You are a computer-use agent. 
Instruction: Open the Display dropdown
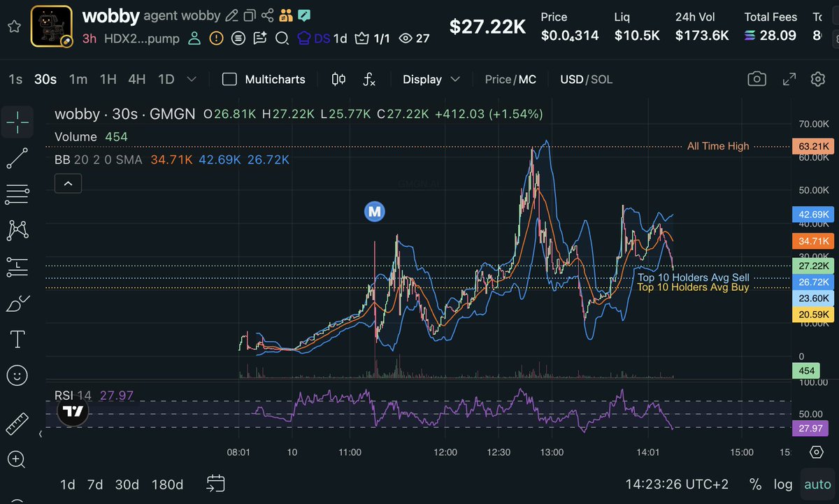click(x=431, y=79)
